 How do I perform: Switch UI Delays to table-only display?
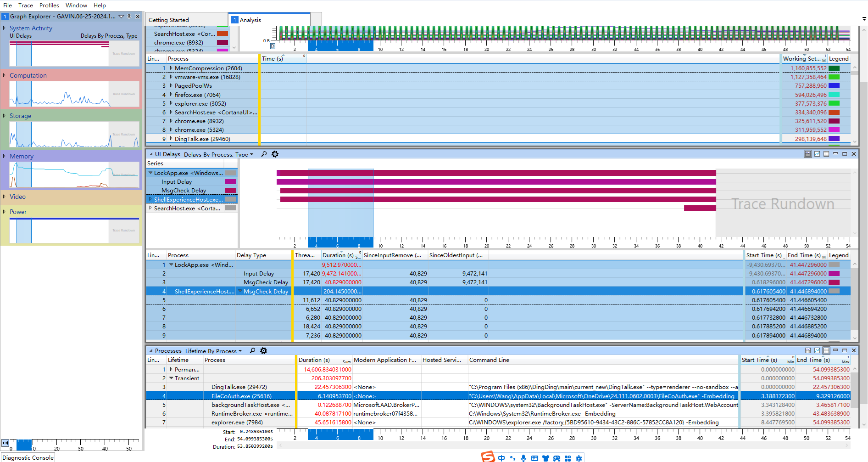point(826,154)
